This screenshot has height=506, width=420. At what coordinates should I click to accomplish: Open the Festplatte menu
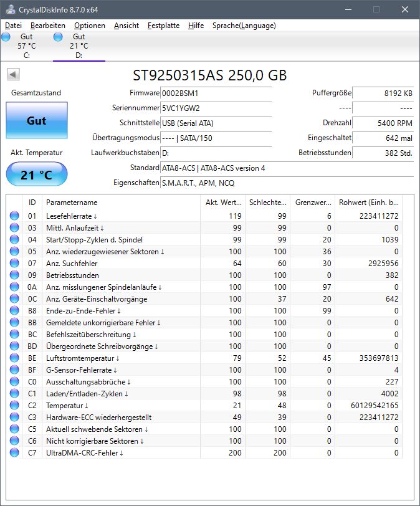[165, 26]
